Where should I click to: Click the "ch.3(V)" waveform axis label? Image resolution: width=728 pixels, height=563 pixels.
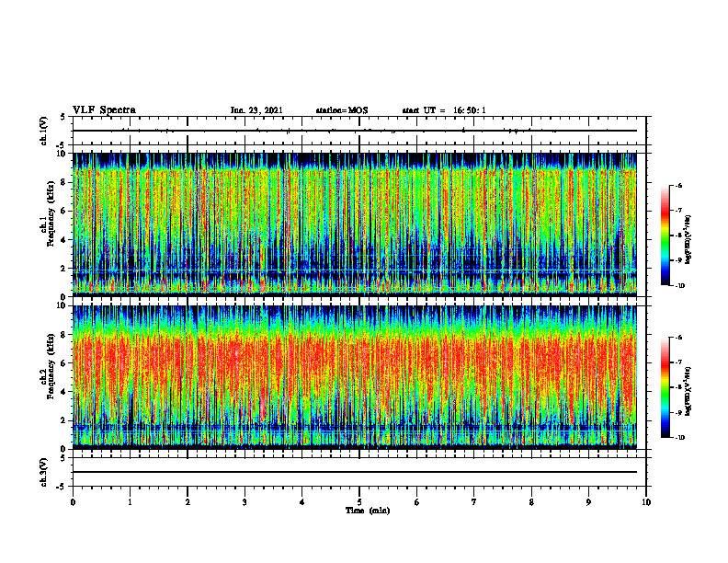44,472
